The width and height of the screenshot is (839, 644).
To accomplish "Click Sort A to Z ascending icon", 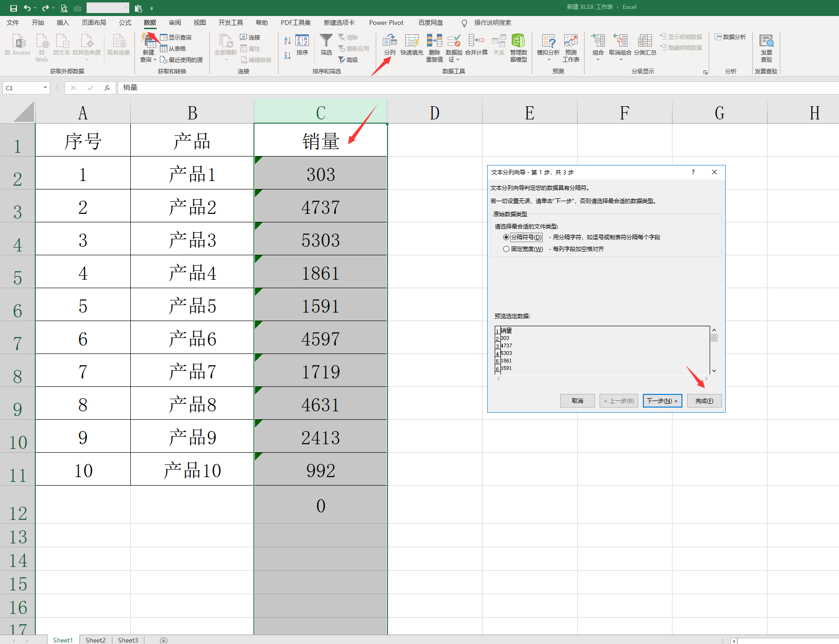I will 287,41.
